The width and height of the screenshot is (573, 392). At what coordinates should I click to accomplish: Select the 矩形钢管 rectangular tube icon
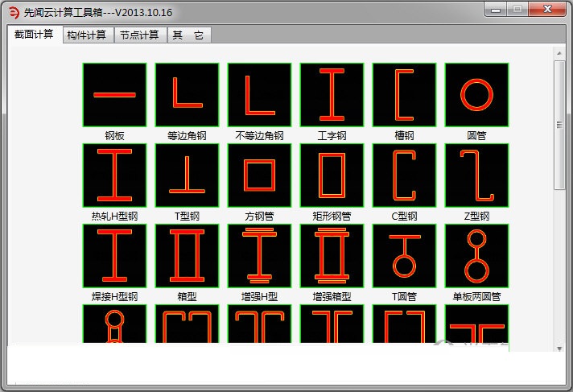tap(332, 175)
